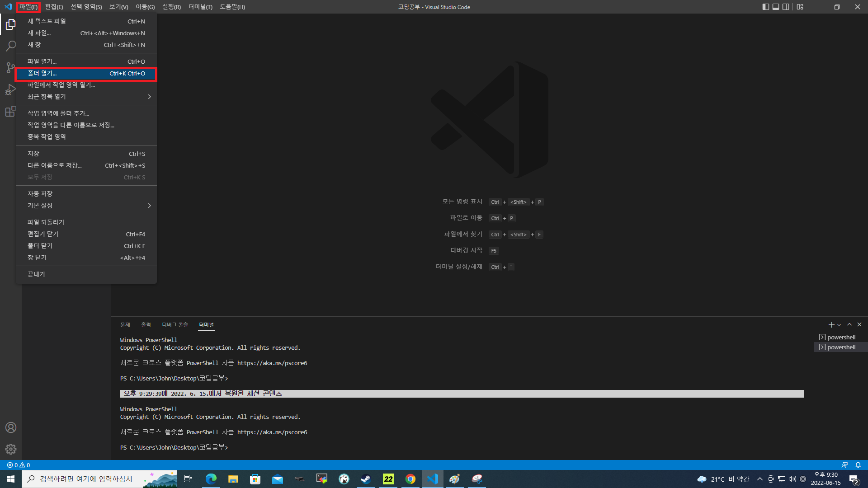Click the Accounts icon in activity bar

(10, 427)
